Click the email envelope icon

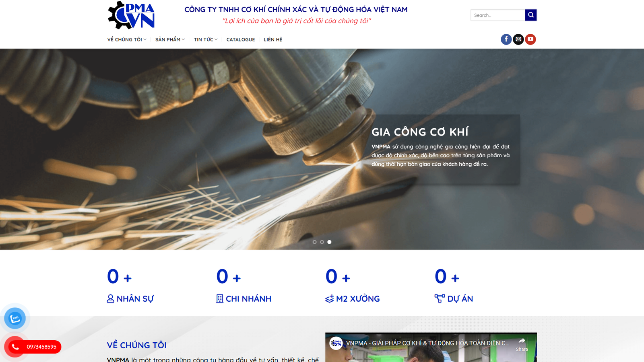(518, 39)
